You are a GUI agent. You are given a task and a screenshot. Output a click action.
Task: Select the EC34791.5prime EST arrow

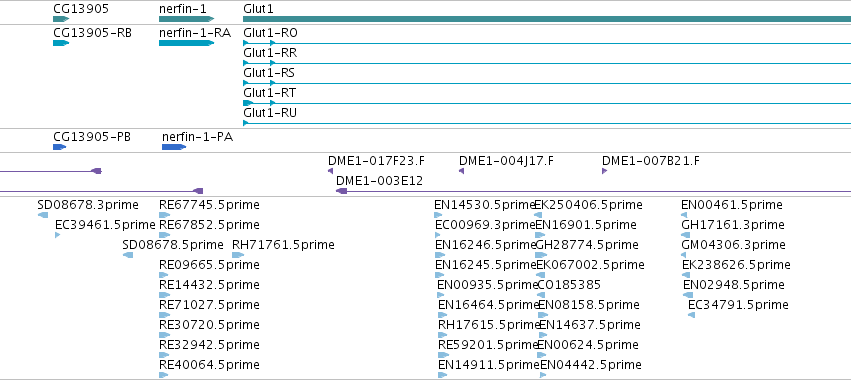pyautogui.click(x=691, y=315)
